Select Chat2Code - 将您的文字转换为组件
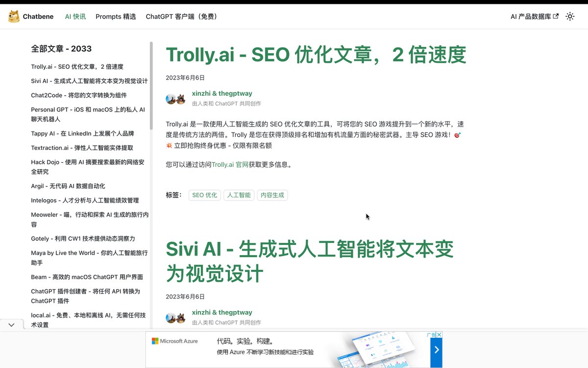The height and width of the screenshot is (368, 588). click(79, 95)
